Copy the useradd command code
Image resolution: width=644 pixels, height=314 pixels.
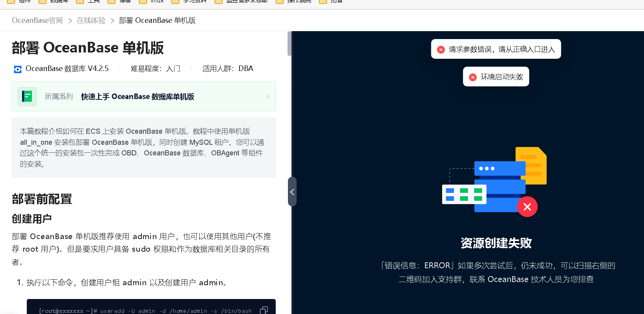pos(264,310)
